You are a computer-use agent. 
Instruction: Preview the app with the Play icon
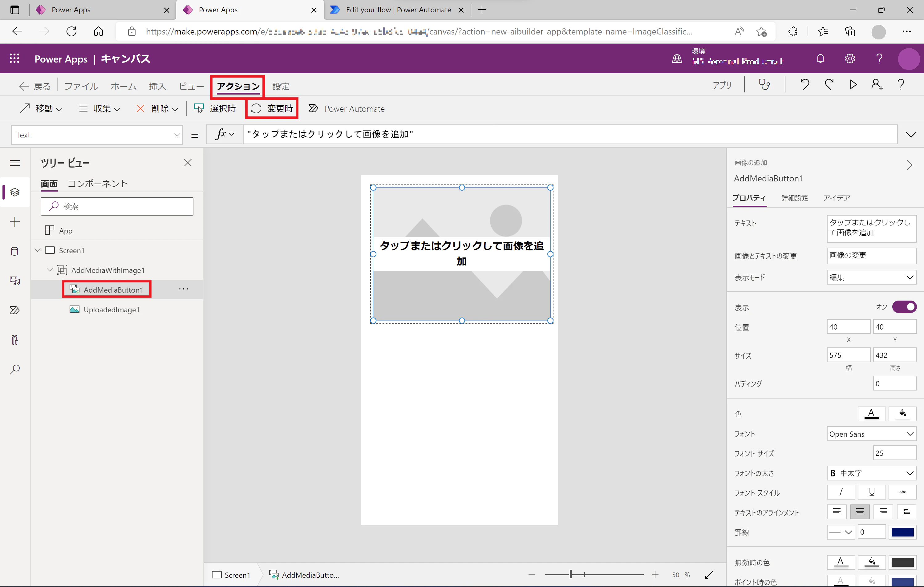pos(853,84)
